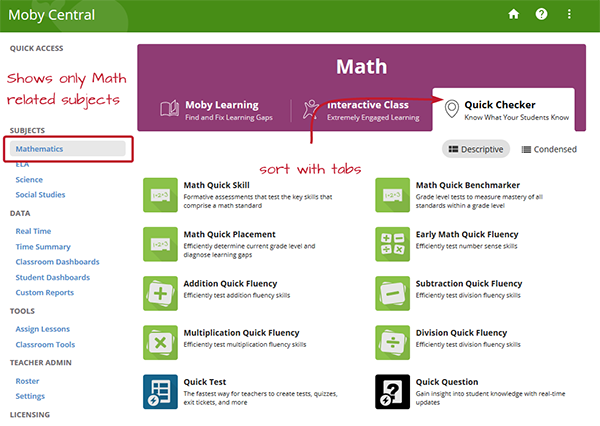This screenshot has width=600, height=426.
Task: Open the three-dot more options menu
Action: 569,14
